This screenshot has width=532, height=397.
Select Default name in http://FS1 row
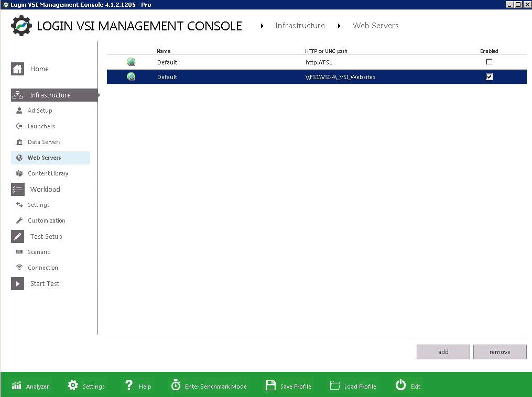[167, 62]
